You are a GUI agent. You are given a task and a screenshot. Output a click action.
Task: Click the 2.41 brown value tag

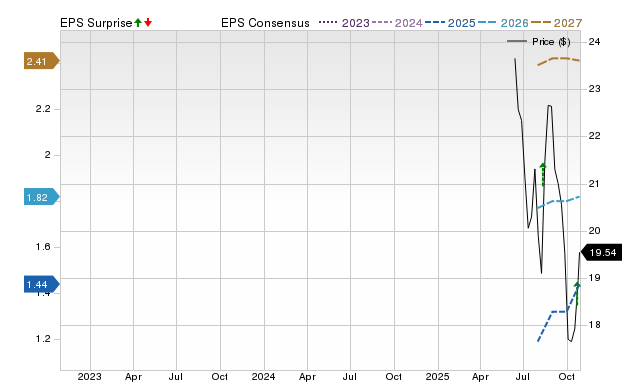tap(42, 61)
